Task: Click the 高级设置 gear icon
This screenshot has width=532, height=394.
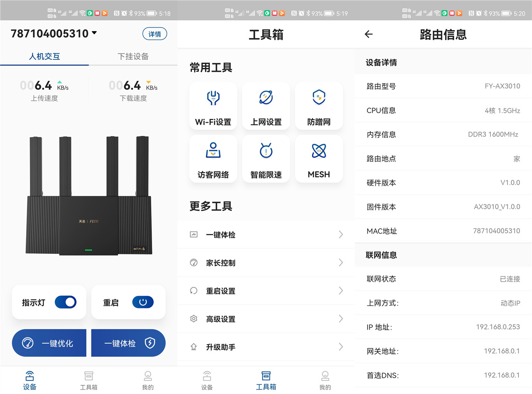Action: 193,319
